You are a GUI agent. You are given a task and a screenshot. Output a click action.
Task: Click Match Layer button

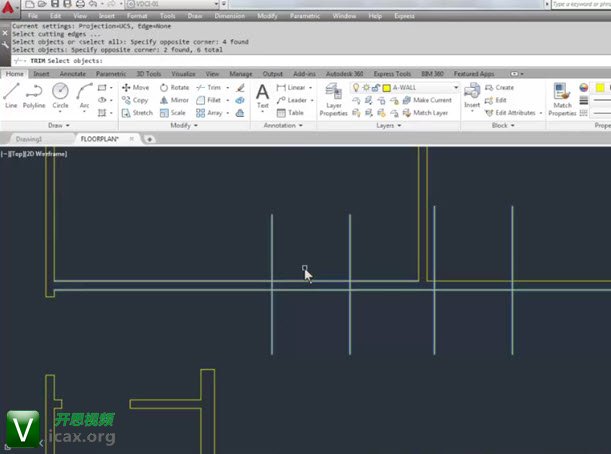click(425, 113)
